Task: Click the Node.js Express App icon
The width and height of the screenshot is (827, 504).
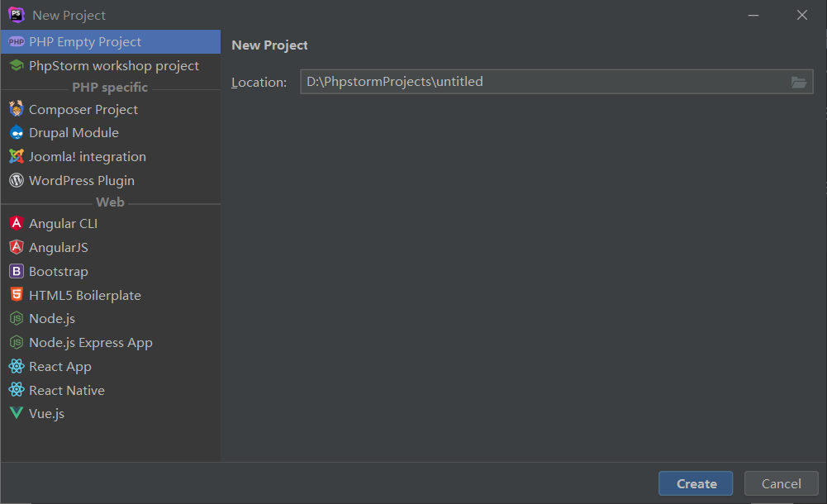Action: (17, 342)
